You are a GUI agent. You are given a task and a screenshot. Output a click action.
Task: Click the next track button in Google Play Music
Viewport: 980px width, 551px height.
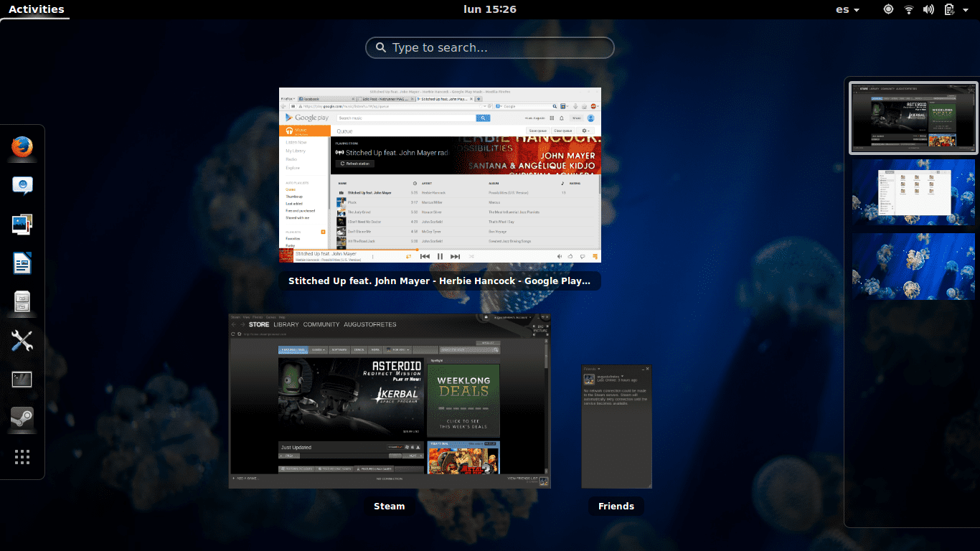click(x=455, y=256)
